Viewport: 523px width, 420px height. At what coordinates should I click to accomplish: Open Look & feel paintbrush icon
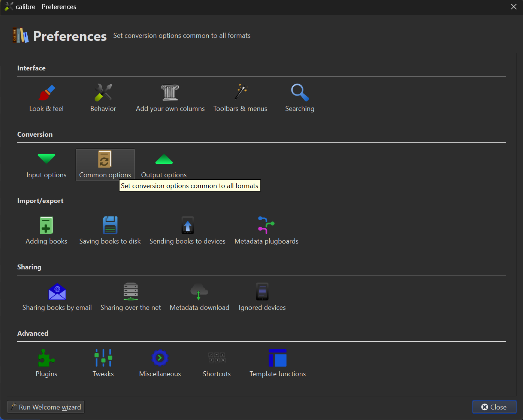(x=46, y=93)
